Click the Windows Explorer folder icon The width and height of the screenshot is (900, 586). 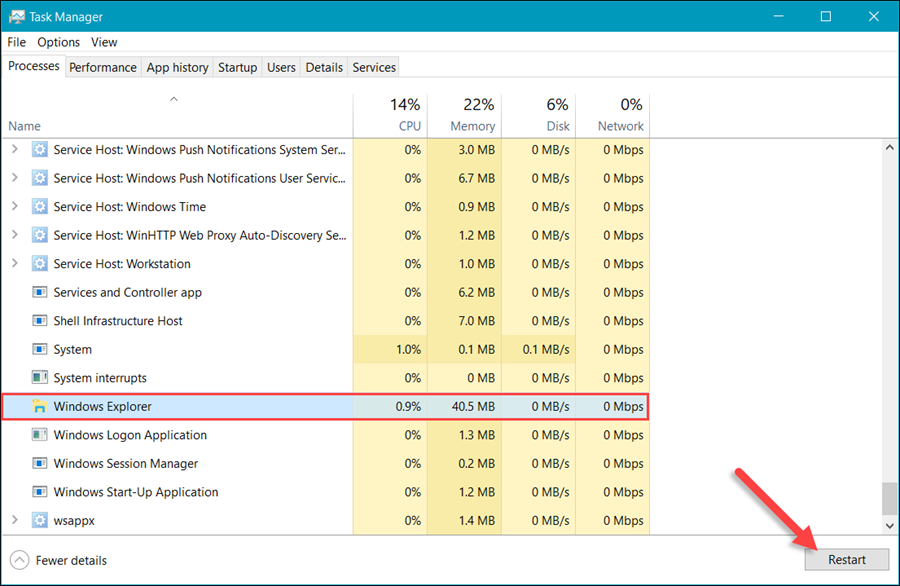click(x=39, y=406)
